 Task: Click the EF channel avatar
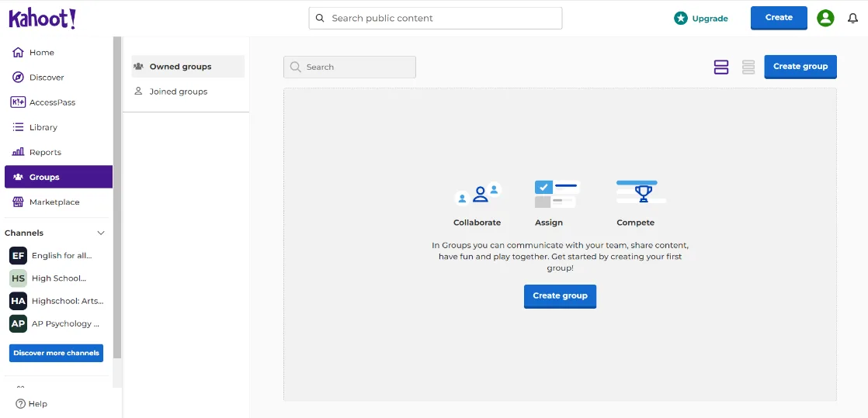coord(19,255)
